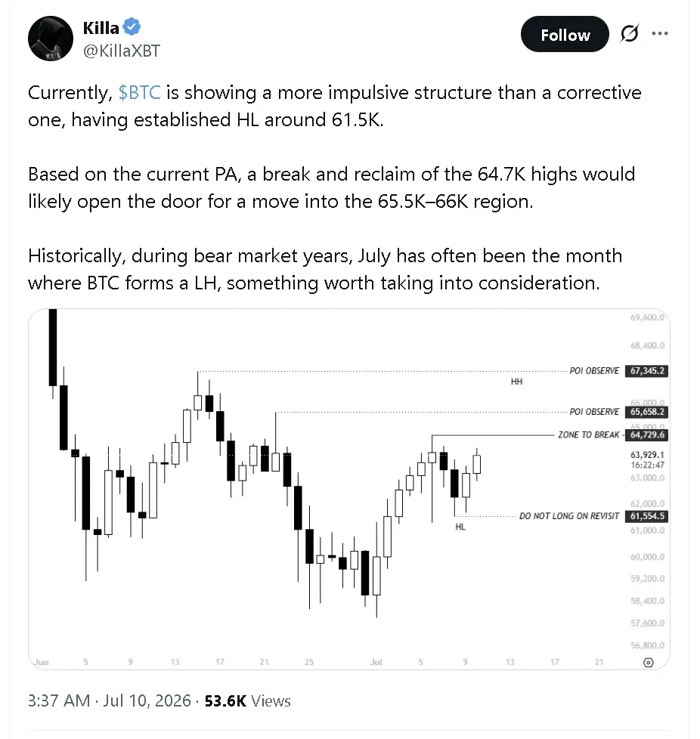Image resolution: width=700 pixels, height=739 pixels.
Task: Click the HL marker under the candles
Action: (x=460, y=527)
